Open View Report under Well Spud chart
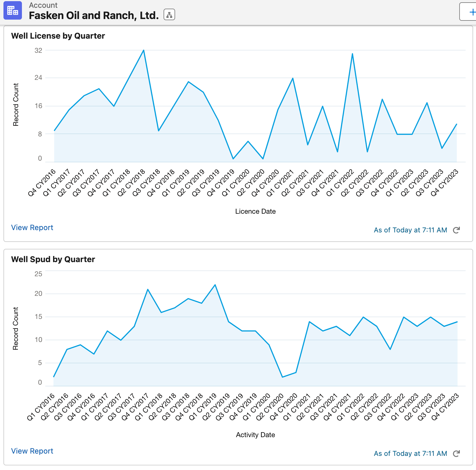Viewport: 476px width, 470px height. [32, 451]
